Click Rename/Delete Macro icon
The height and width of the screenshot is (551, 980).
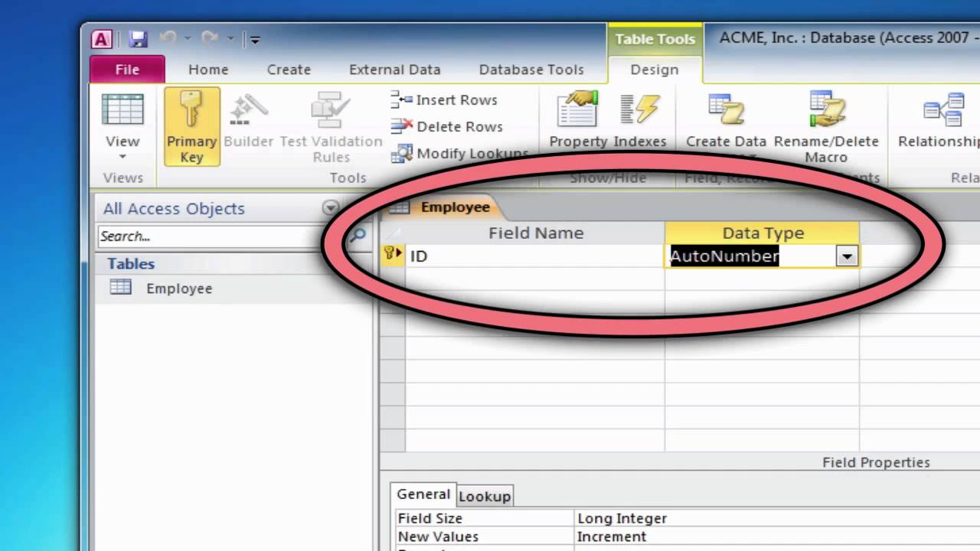(826, 109)
